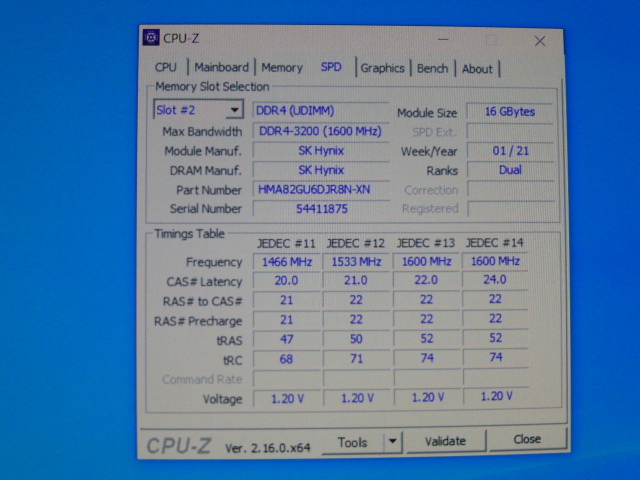
Task: Click the Ranks value Dual
Action: coord(510,170)
